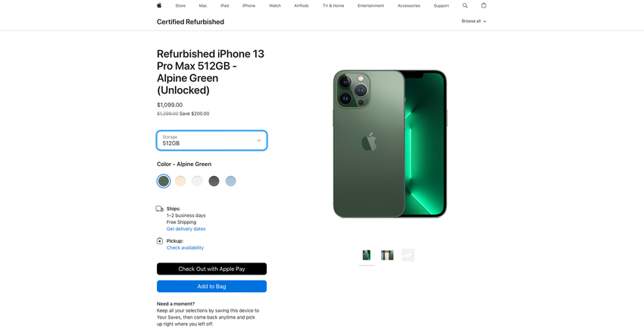Screen dimensions: 644x330
Task: Click the pickup bag icon
Action: coord(160,240)
